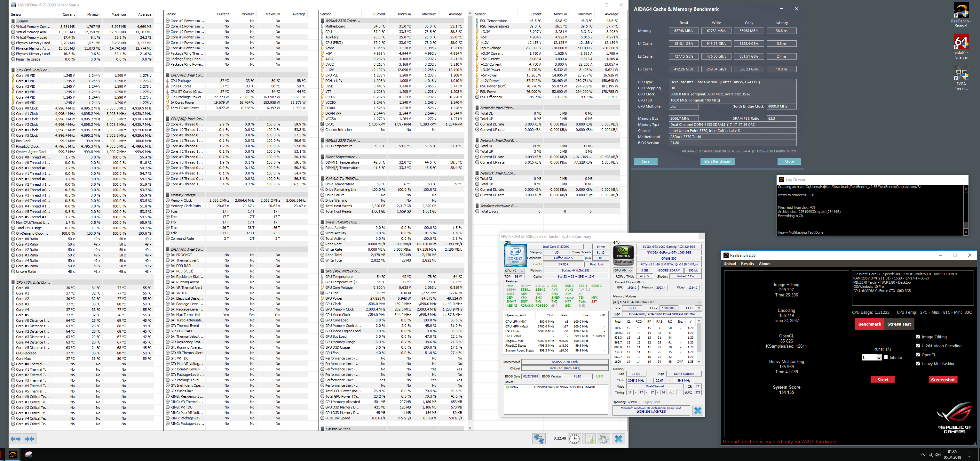Select the Total CPU Usage sensor row

[x=82, y=228]
